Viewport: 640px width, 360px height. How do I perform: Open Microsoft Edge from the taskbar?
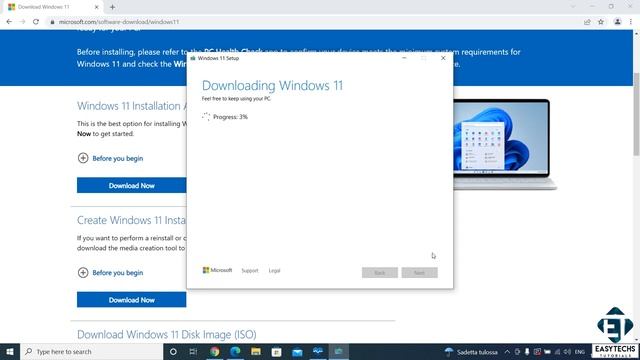235,351
